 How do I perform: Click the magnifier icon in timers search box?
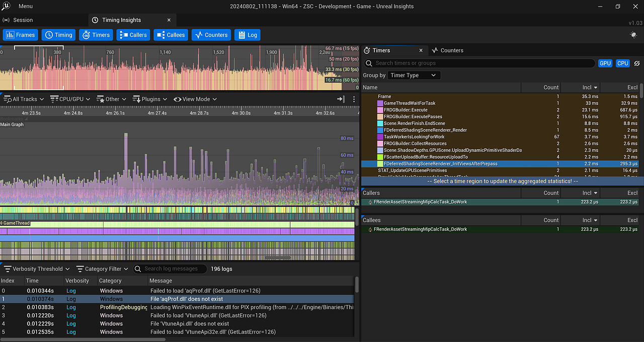(x=369, y=63)
